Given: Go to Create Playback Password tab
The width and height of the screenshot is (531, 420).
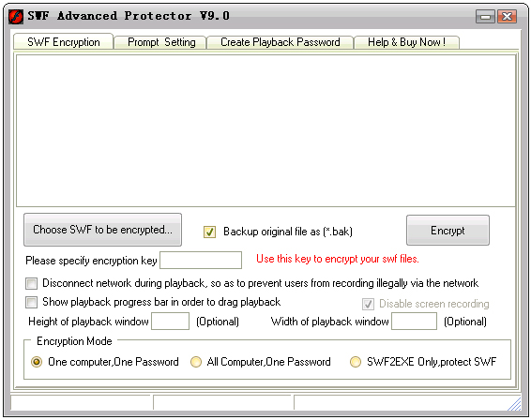Looking at the screenshot, I should tap(281, 42).
